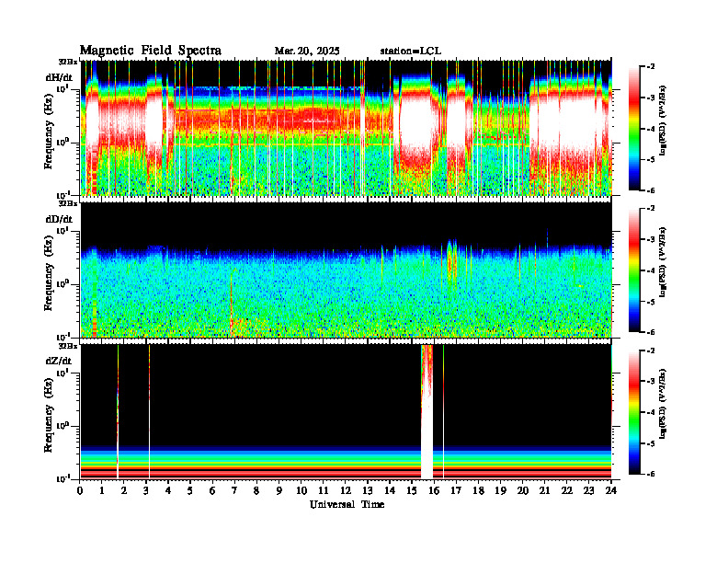728x563 pixels.
Task: Click the hour 23 tick label on the time axis
Action: [x=589, y=491]
